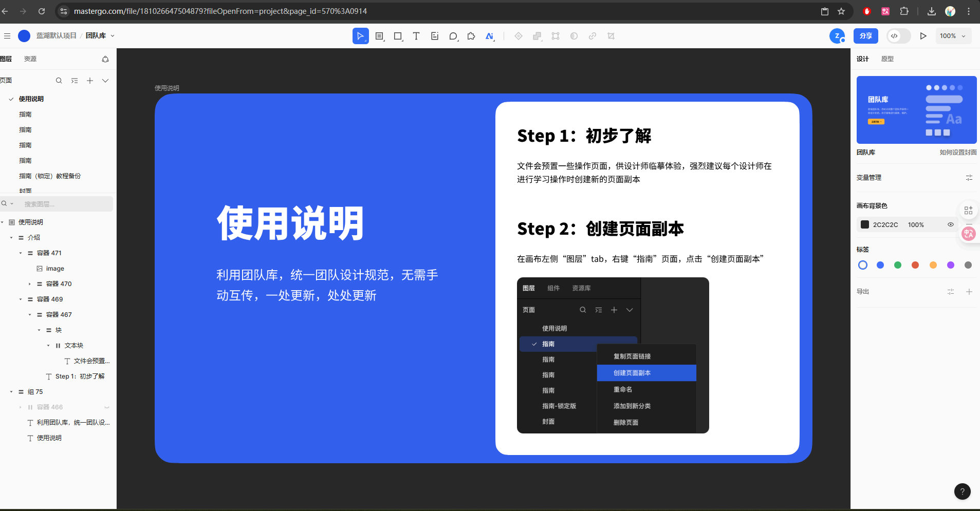Toggle visibility of the canvas background color
The width and height of the screenshot is (980, 511).
[950, 224]
